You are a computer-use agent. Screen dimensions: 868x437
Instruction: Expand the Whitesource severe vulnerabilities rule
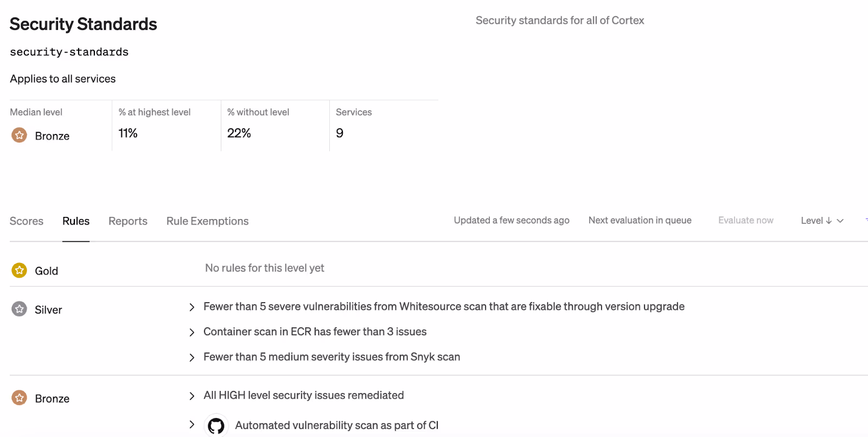coord(192,307)
